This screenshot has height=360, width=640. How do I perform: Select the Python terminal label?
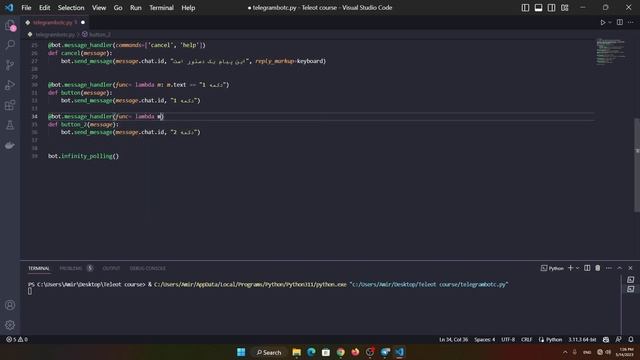pos(552,268)
